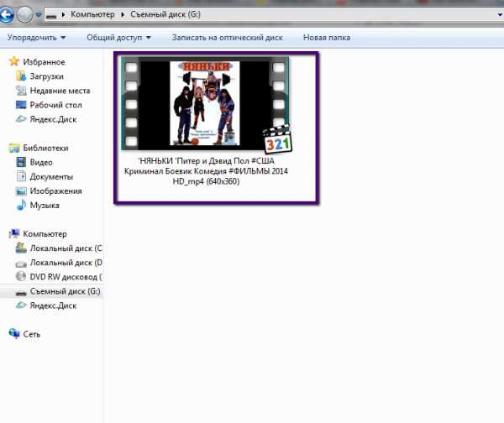This screenshot has height=423, width=504.
Task: Click the Яндекс.Диск icon under Избранное
Action: [x=23, y=119]
